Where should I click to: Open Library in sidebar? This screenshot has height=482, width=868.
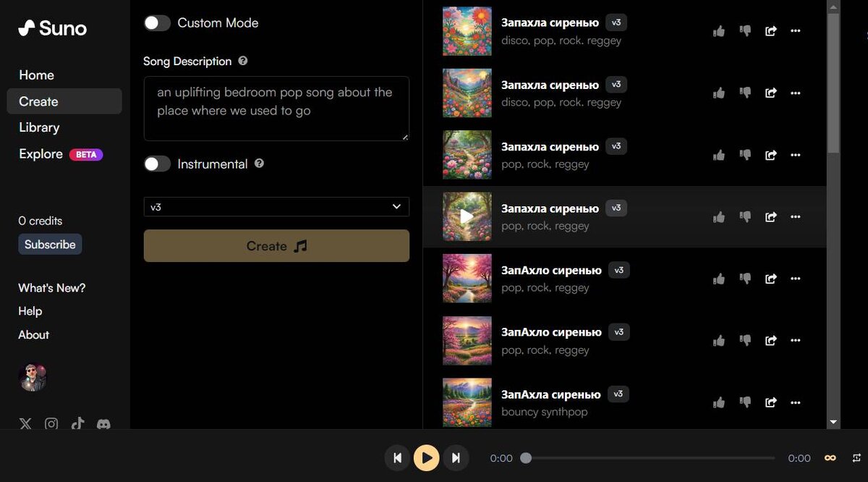coord(39,127)
